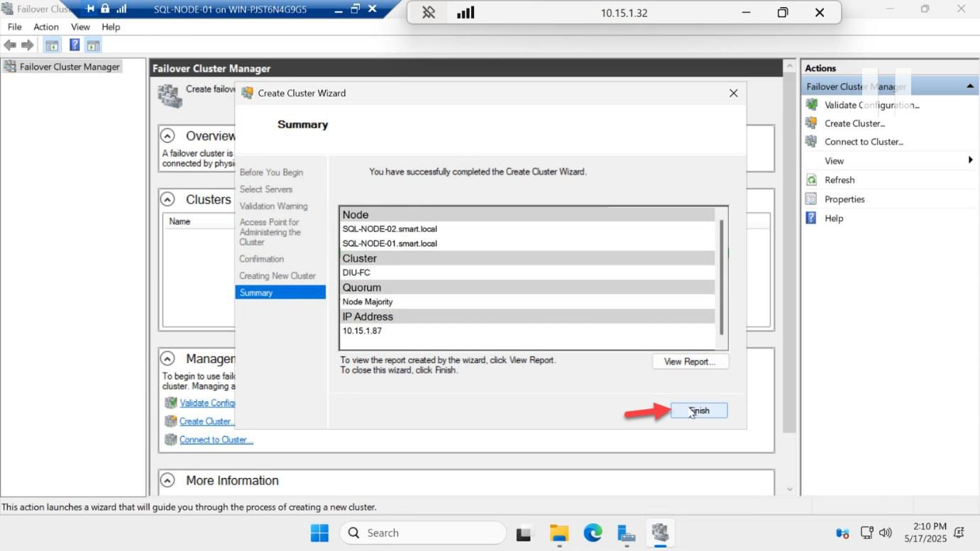The image size is (980, 551).
Task: Collapse Failover Cluster Manager actions group
Action: tap(969, 87)
